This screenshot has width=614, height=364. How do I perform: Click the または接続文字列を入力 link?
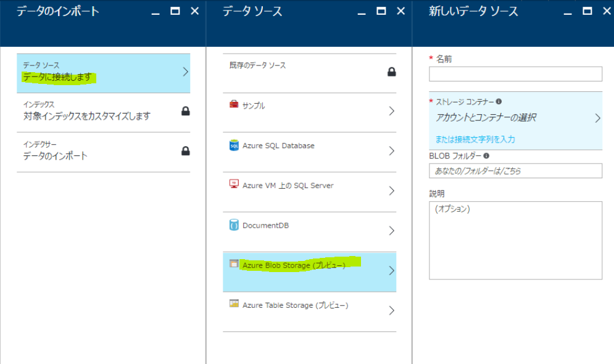point(475,139)
